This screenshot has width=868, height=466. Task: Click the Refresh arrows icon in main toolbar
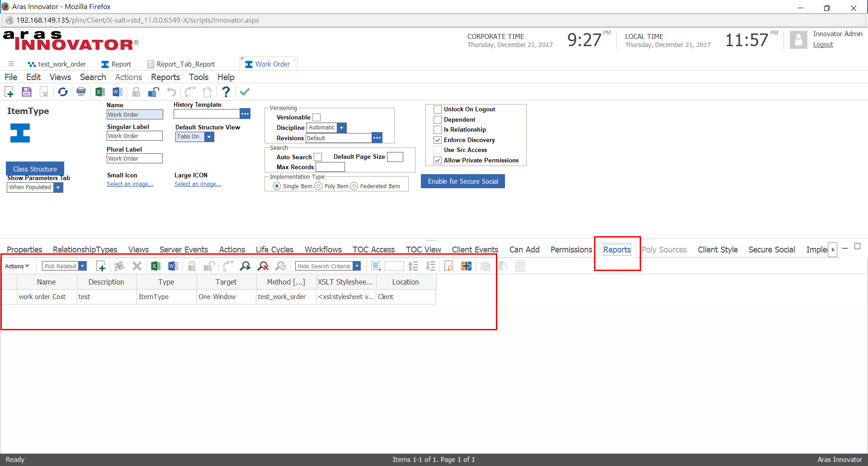[x=63, y=92]
